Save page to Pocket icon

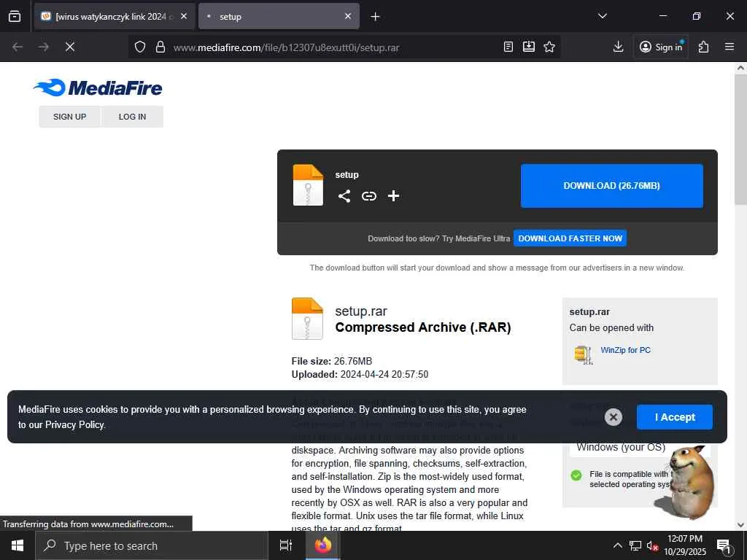[x=529, y=47]
